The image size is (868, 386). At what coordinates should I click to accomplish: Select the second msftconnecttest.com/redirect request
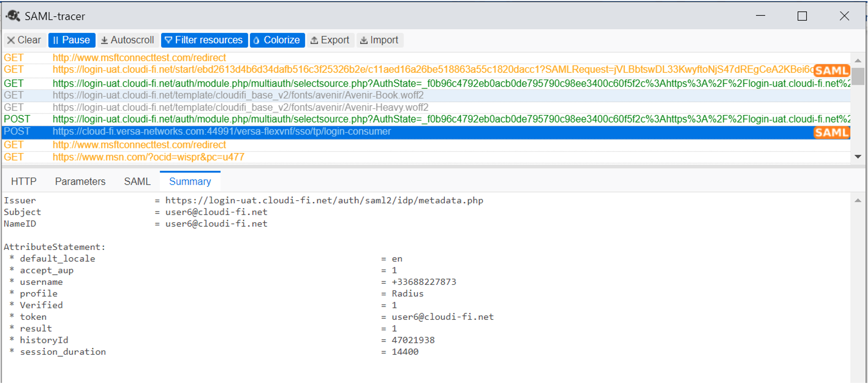(x=426, y=145)
